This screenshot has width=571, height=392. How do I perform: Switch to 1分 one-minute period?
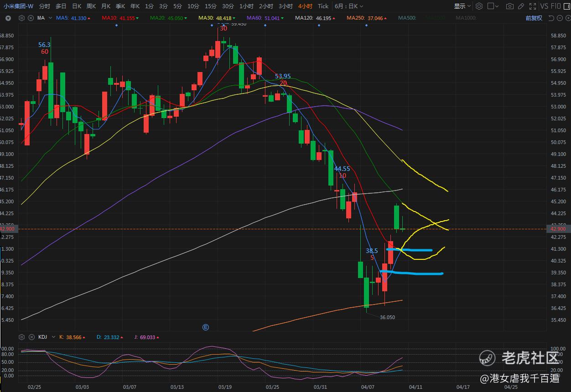tap(149, 6)
